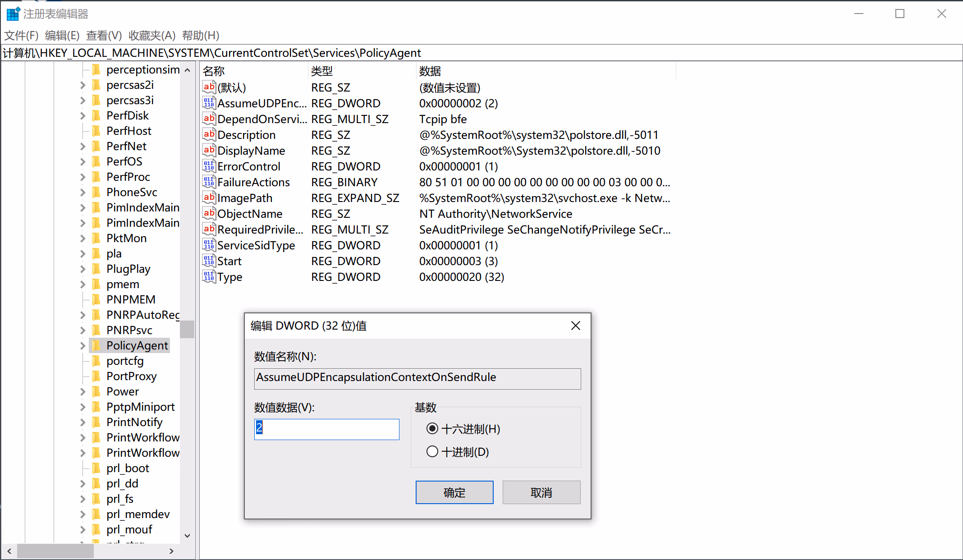Viewport: 963px width, 560px height.
Task: Open the 收藏夹(A) favorites menu
Action: pyautogui.click(x=152, y=35)
